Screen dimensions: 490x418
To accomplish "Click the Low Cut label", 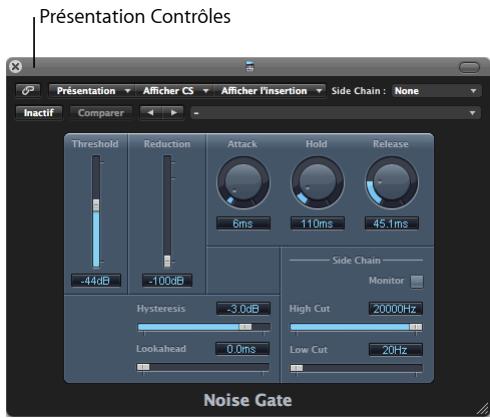I will (x=309, y=350).
